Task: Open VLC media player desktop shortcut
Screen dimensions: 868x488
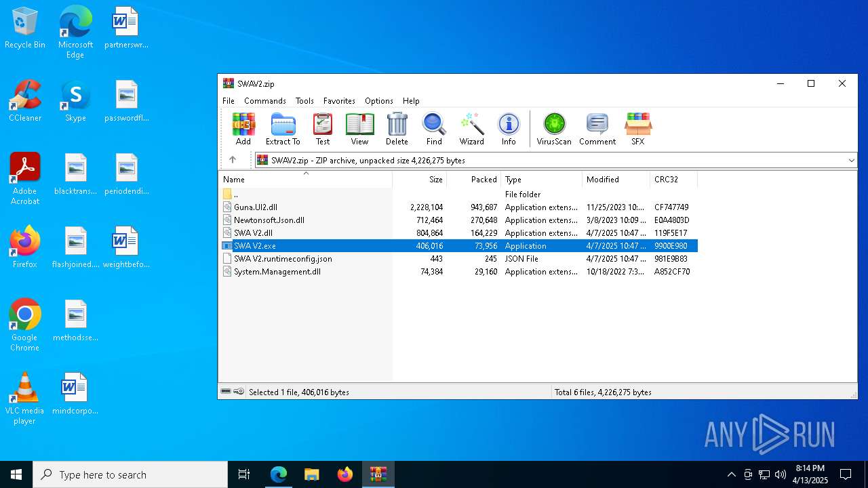Action: (x=25, y=399)
